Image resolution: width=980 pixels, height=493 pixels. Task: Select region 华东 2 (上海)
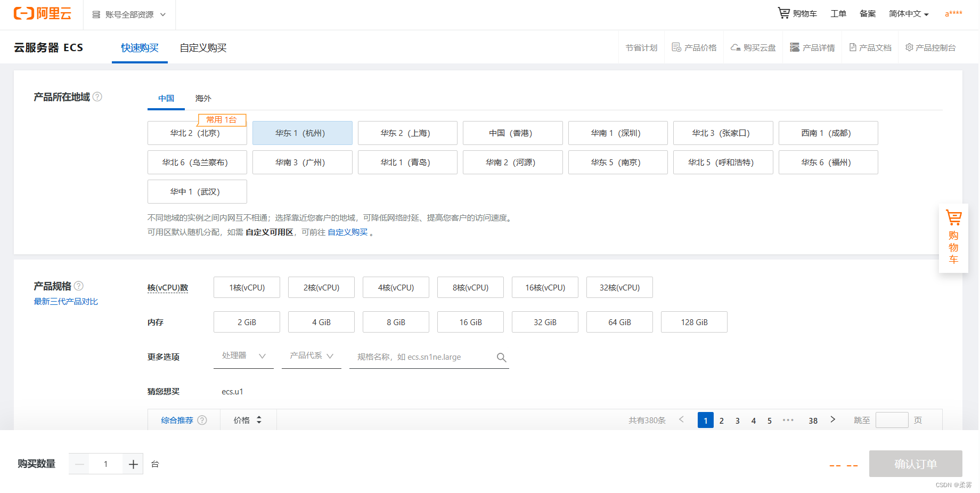[407, 133]
